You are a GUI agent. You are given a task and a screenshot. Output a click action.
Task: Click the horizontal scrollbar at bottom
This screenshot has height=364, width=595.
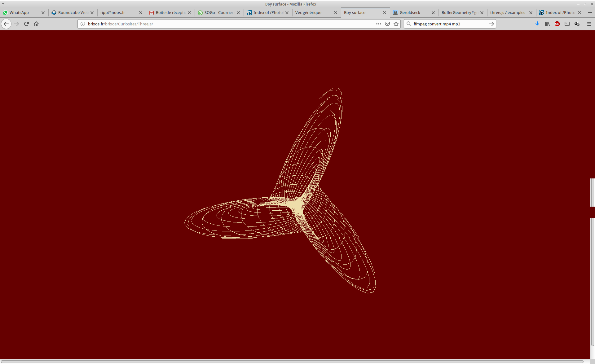291,362
